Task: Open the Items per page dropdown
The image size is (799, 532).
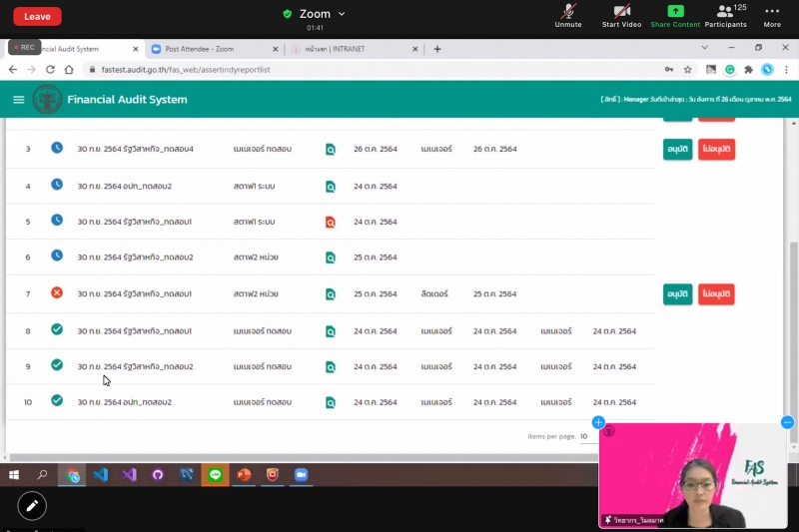Action: coord(589,436)
